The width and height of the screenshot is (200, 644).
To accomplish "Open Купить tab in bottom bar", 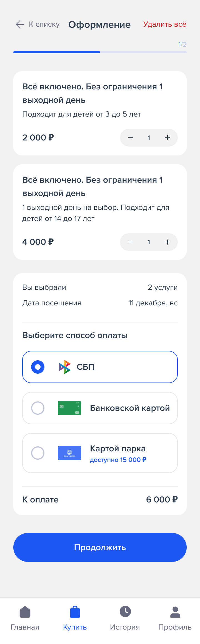I will coord(75,618).
